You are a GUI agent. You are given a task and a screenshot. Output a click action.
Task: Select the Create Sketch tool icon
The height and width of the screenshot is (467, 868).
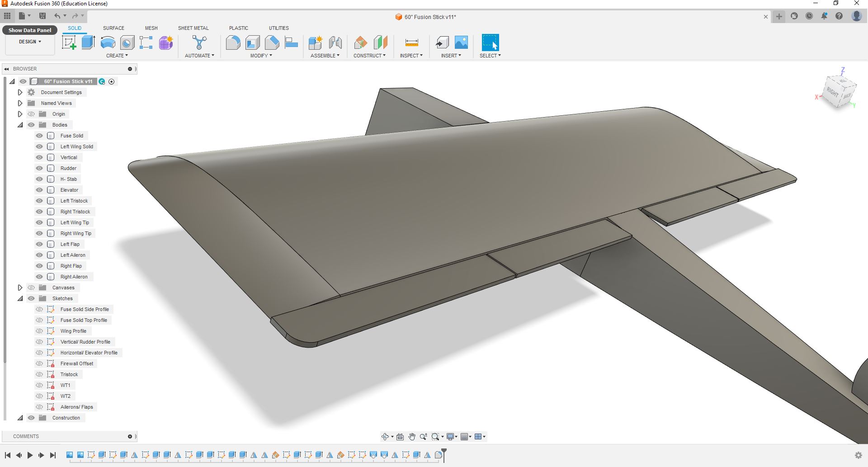69,43
